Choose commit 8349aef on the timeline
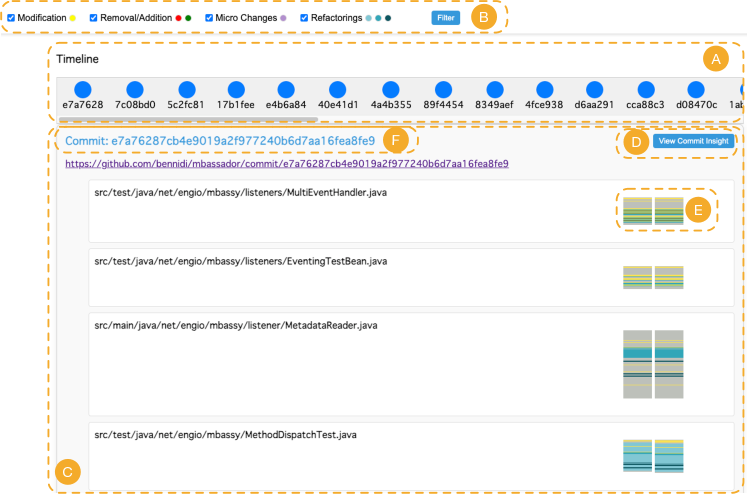 [x=493, y=90]
